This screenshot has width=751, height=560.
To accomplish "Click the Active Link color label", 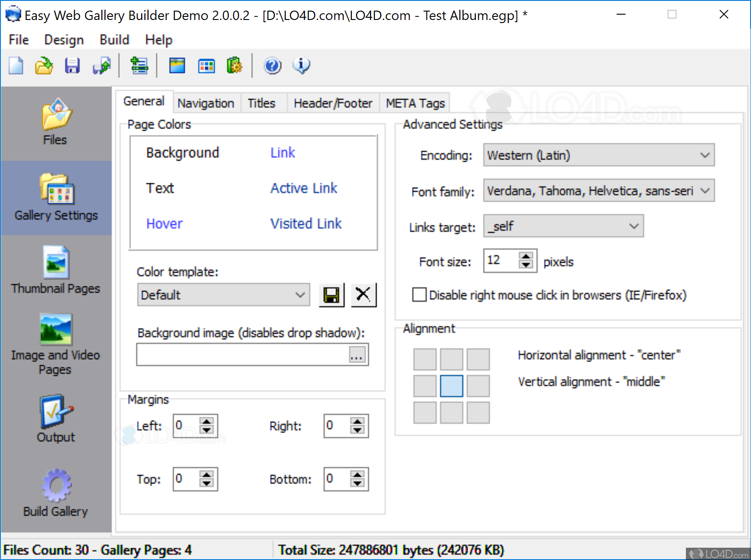I will 304,188.
